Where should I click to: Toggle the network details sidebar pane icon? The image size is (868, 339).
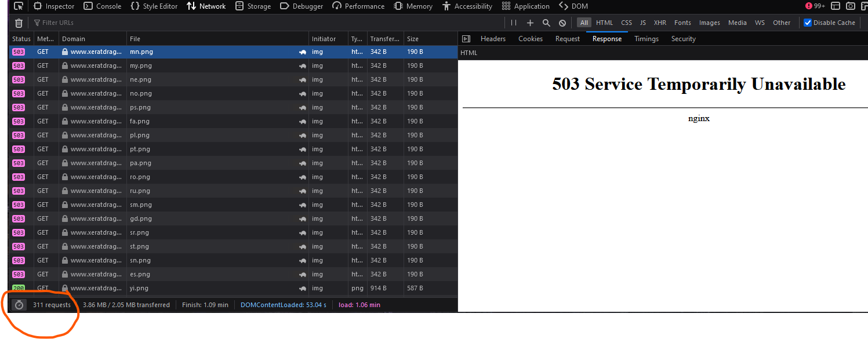click(466, 39)
